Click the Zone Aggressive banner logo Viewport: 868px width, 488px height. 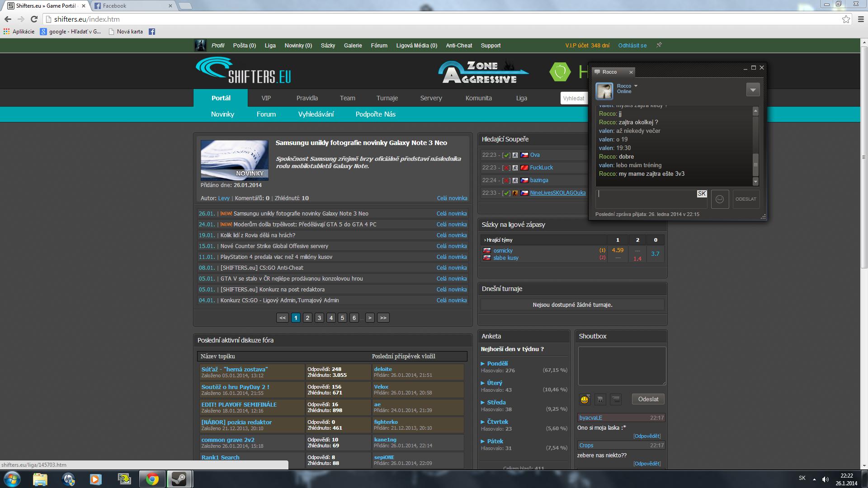[x=483, y=72]
